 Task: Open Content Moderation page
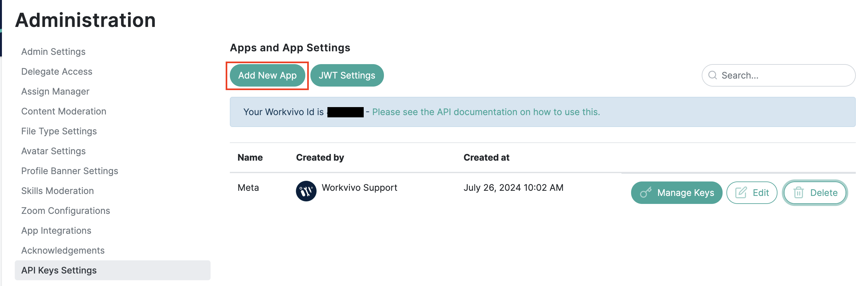64,111
